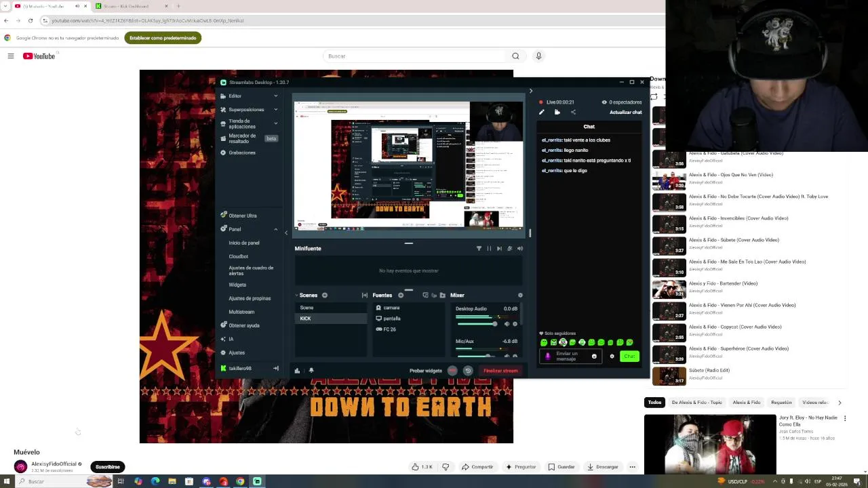This screenshot has height=488, width=868.
Task: Open Mixer settings gear icon
Action: coord(520,295)
